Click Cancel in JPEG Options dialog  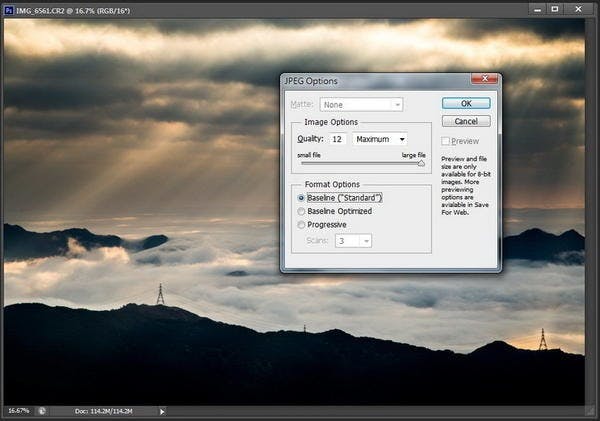pos(466,121)
